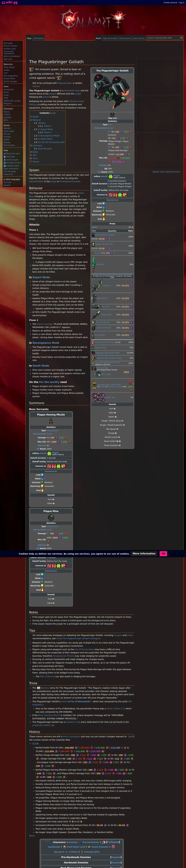Click the Thank You painting image
Viewport: 186px width, 868px height.
99,397
